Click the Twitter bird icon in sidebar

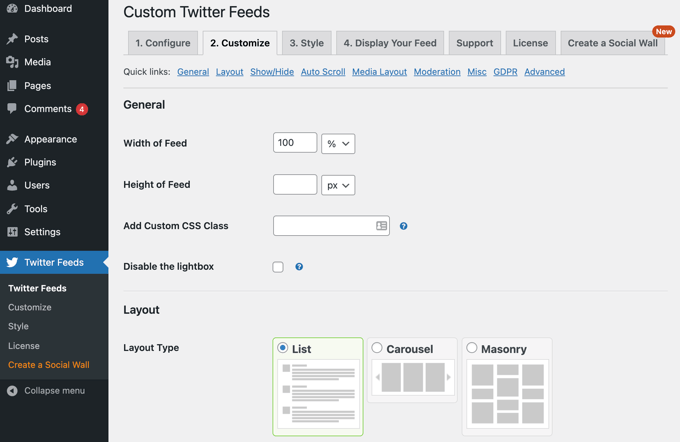click(12, 262)
